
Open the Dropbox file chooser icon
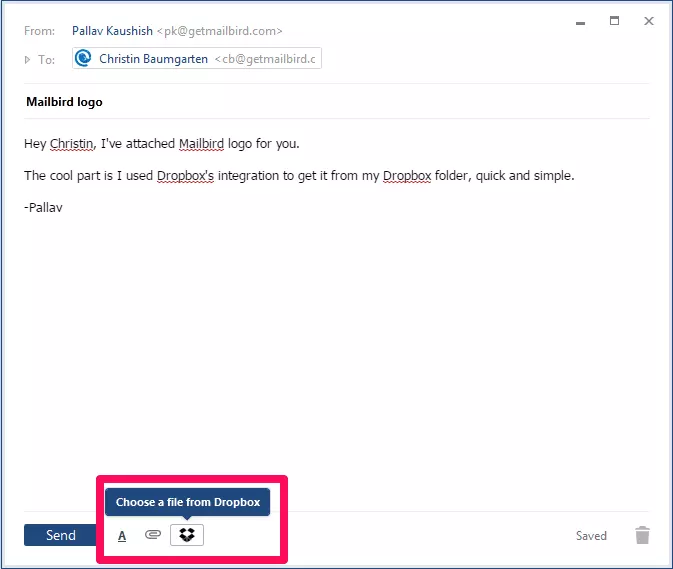(187, 535)
